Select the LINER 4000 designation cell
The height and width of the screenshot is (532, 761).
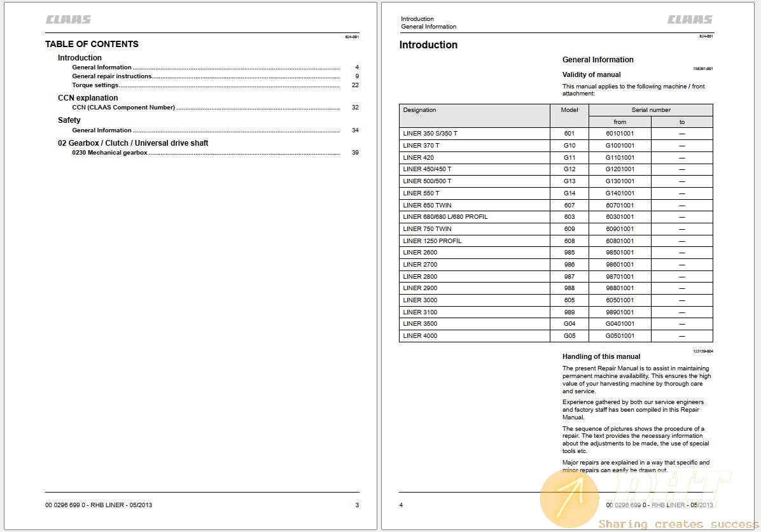coord(475,336)
